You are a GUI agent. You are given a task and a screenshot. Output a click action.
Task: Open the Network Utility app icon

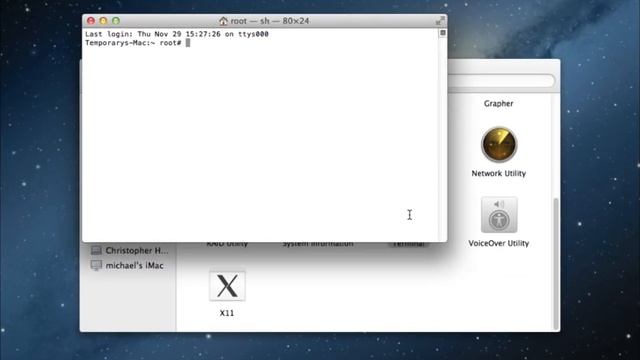499,144
